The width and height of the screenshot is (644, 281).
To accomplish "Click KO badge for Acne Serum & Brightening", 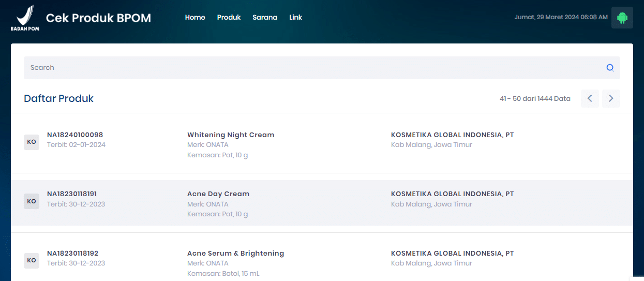I will pyautogui.click(x=32, y=261).
